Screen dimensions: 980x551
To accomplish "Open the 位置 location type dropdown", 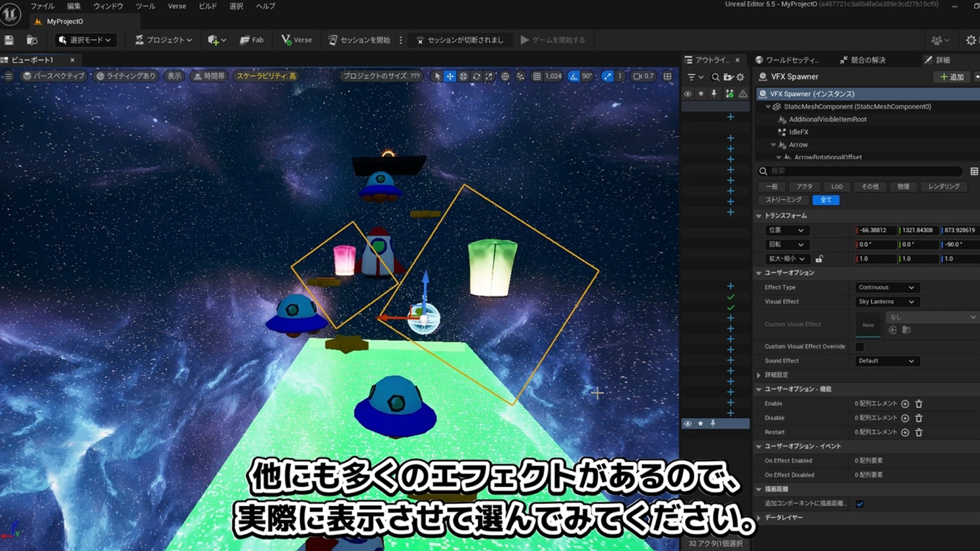I will [x=787, y=231].
